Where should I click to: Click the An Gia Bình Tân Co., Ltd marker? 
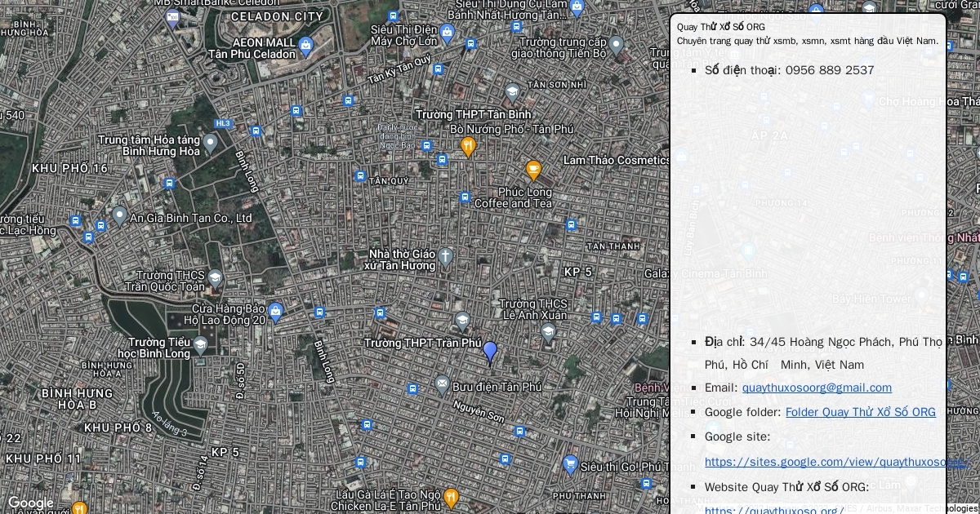coord(120,216)
